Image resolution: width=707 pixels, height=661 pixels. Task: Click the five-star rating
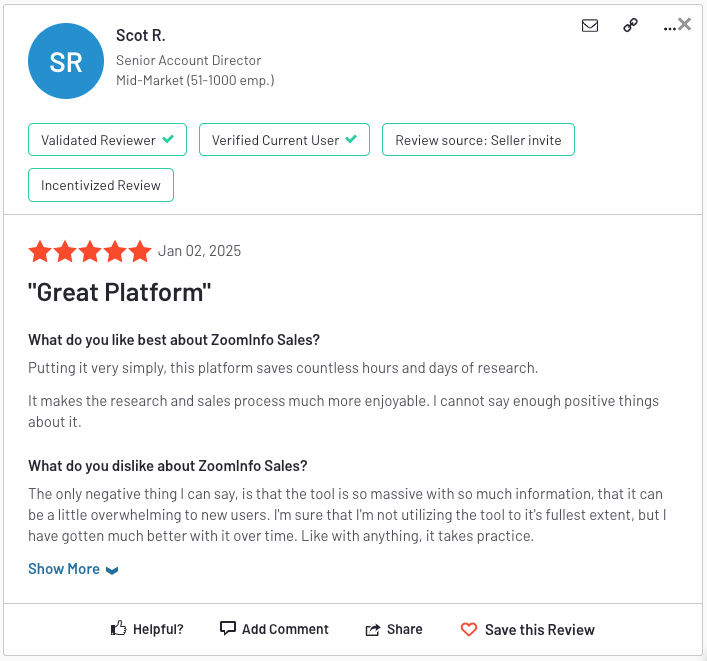pyautogui.click(x=90, y=251)
